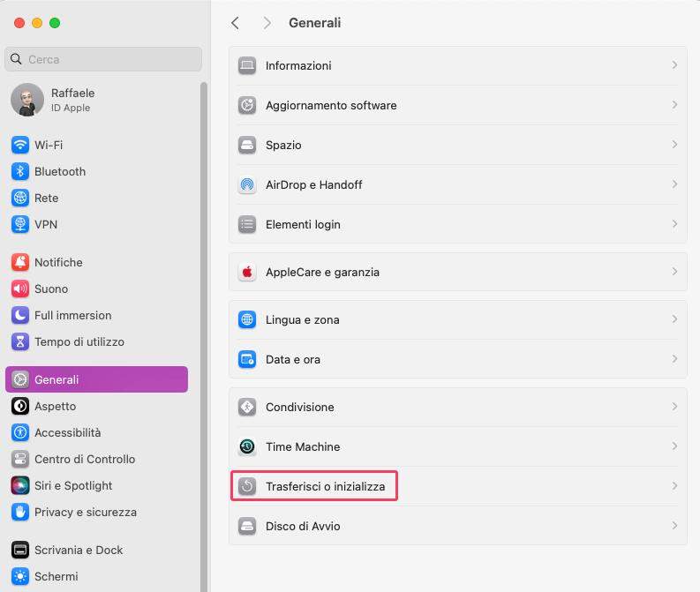Image resolution: width=700 pixels, height=592 pixels.
Task: Click the Time Machine clock icon
Action: [x=247, y=446]
